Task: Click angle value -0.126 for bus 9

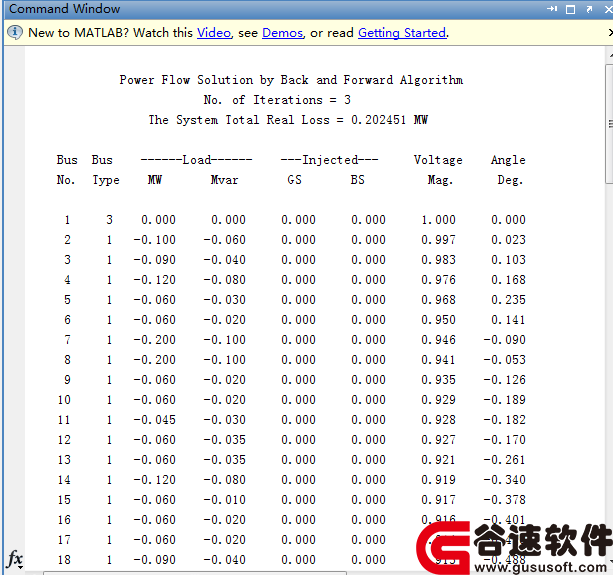Action: (505, 380)
